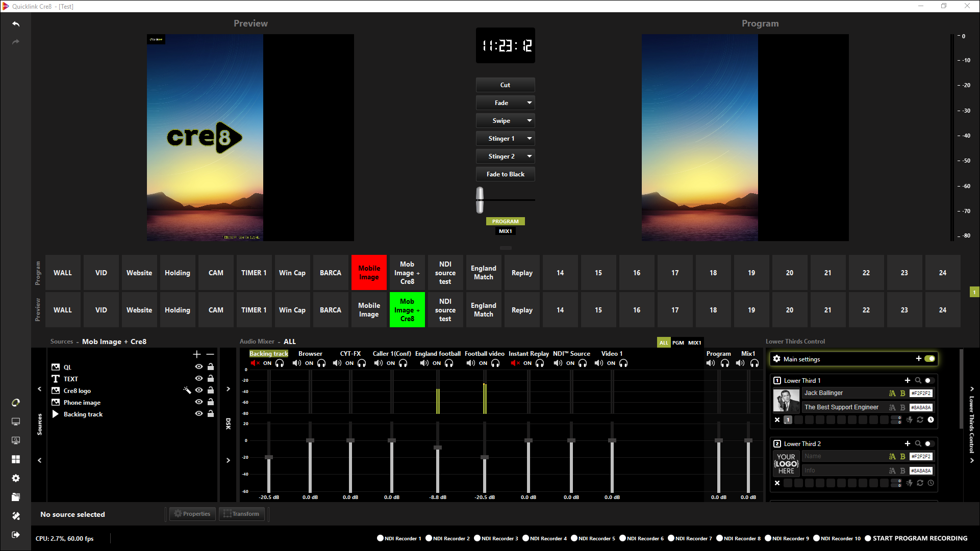Click the England football volume fader
980x551 pixels.
[437, 448]
